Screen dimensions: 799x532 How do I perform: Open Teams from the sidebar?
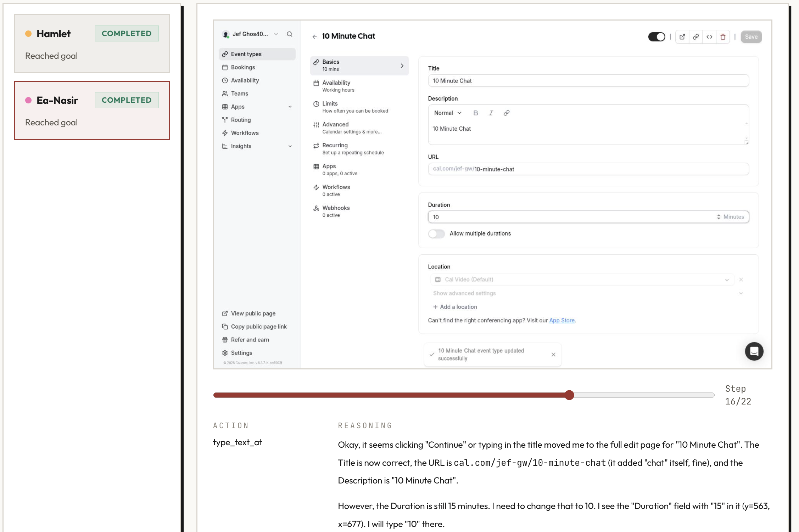coord(239,93)
